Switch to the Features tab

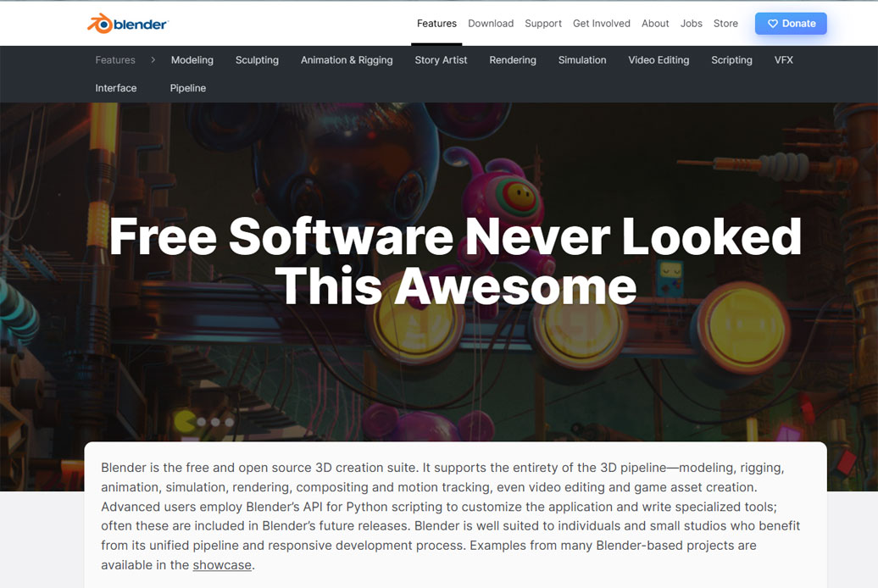(436, 23)
